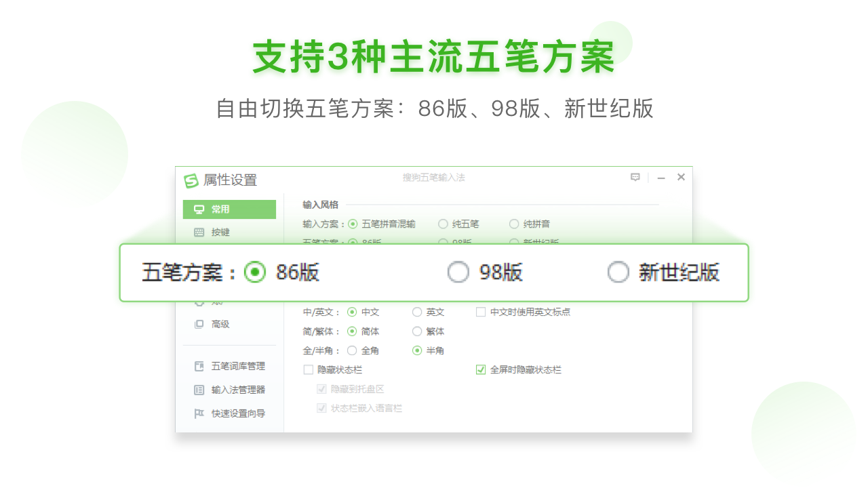Switch to 繁体 characters

click(417, 331)
